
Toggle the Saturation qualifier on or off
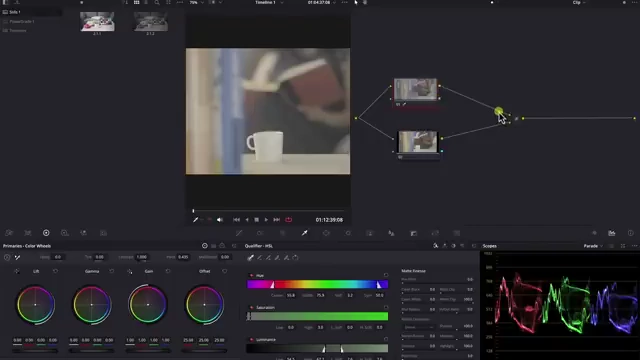point(251,307)
